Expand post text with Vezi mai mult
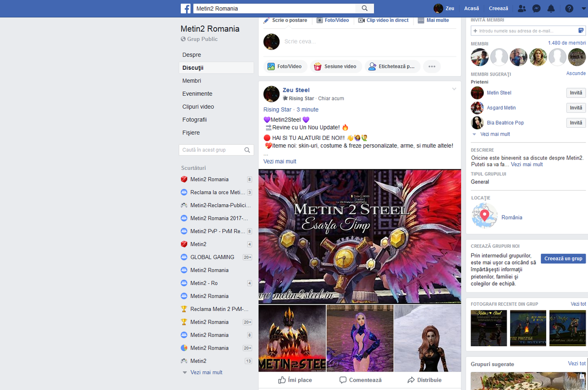This screenshot has width=588, height=390. (280, 161)
